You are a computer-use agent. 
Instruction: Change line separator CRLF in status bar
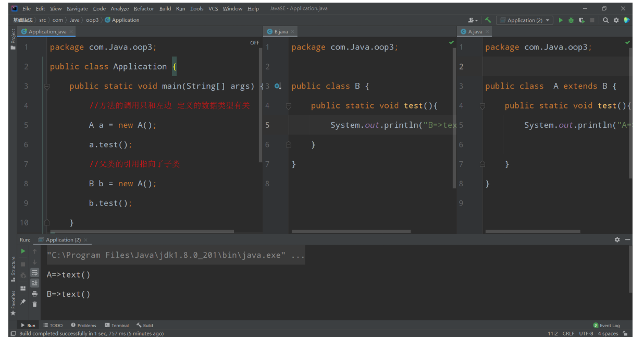coord(568,333)
